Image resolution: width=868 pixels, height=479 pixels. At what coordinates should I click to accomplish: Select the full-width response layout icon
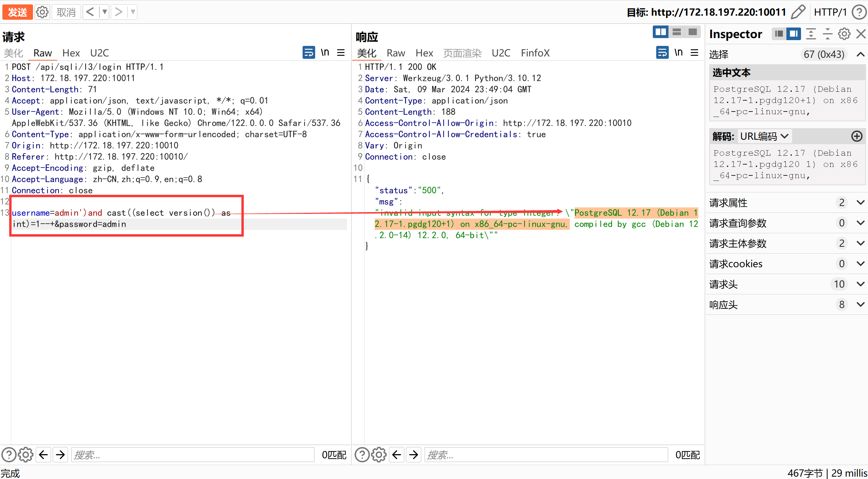(692, 32)
